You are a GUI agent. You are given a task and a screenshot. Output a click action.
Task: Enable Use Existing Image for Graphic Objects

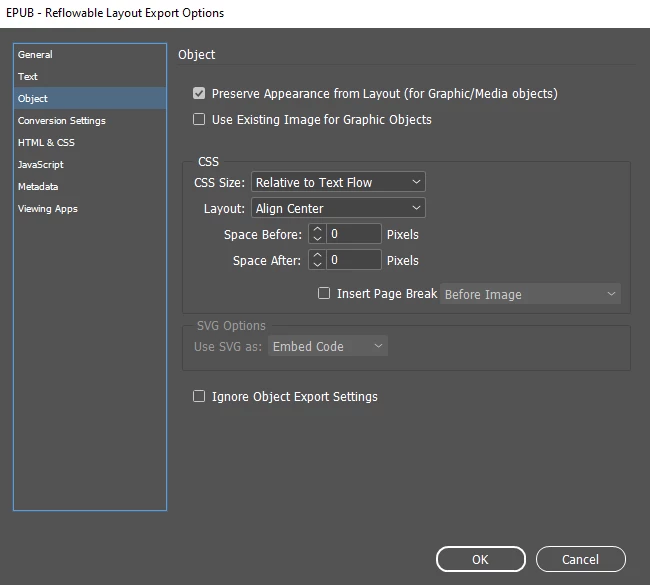tap(199, 119)
